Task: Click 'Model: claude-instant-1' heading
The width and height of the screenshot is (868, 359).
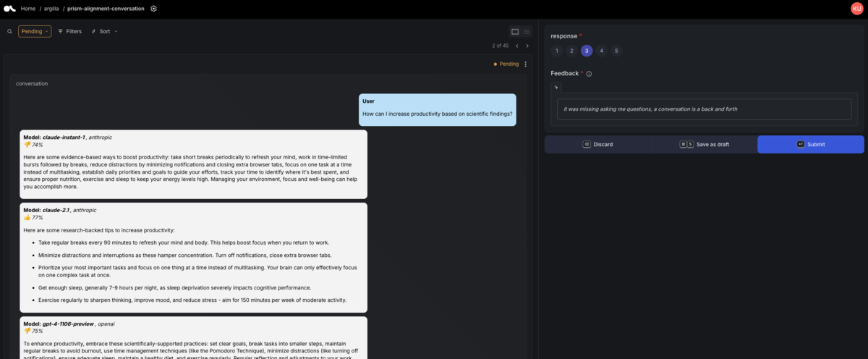Action: pyautogui.click(x=54, y=137)
